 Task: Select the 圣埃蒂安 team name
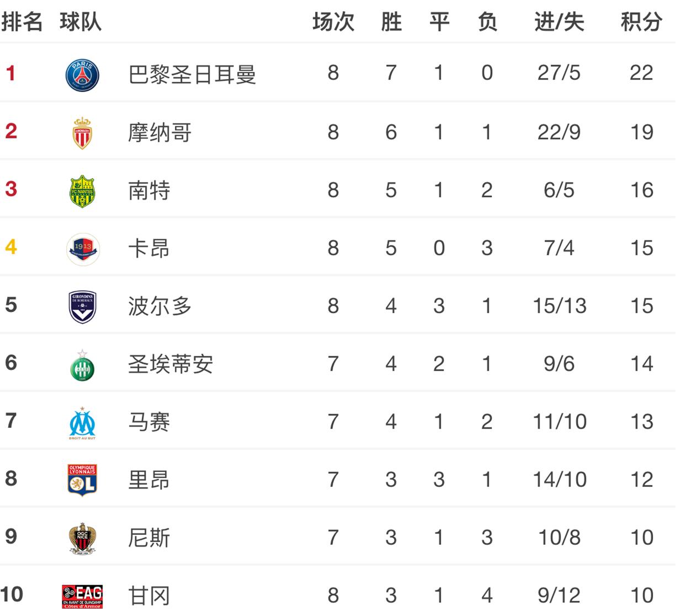tap(171, 364)
